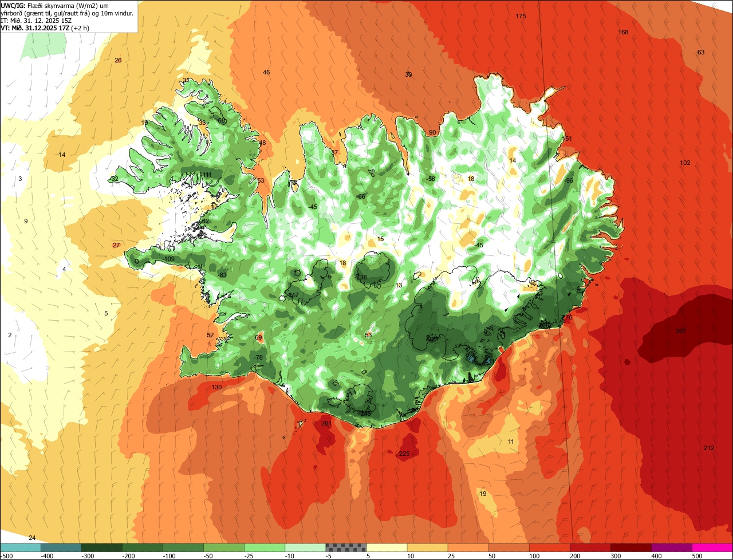Click the 276 value on the map
This screenshot has height=560, width=733.
point(567,317)
